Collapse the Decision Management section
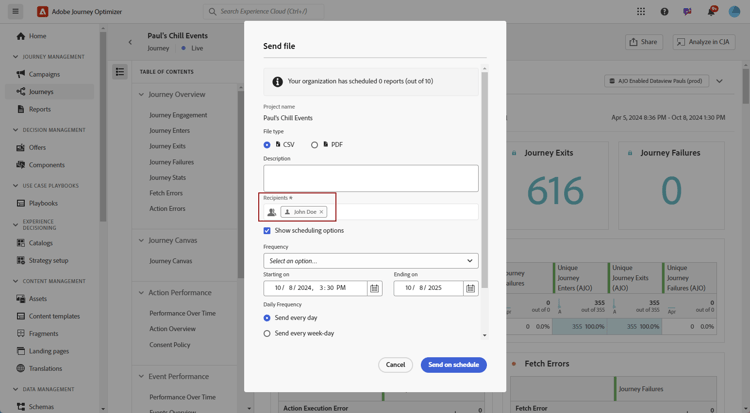This screenshot has width=750, height=413. 15,130
